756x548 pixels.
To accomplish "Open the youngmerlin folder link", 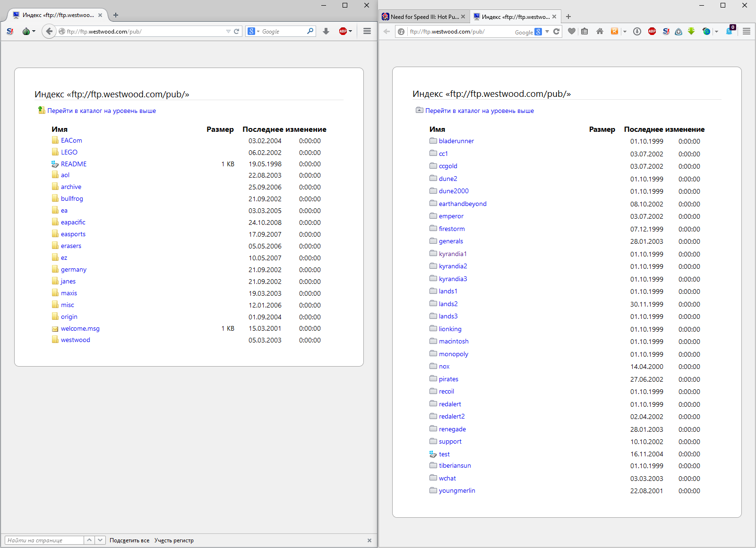I will [457, 490].
